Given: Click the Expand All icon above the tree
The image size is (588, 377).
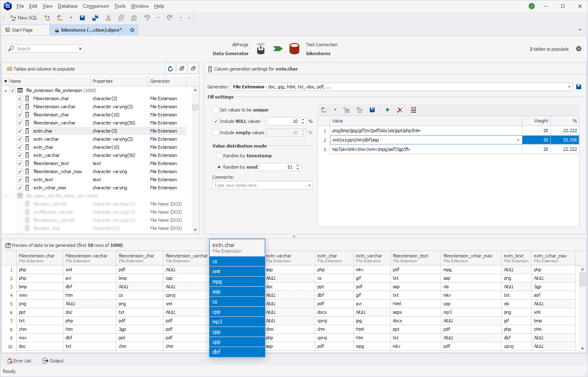Looking at the screenshot, I should tap(182, 69).
